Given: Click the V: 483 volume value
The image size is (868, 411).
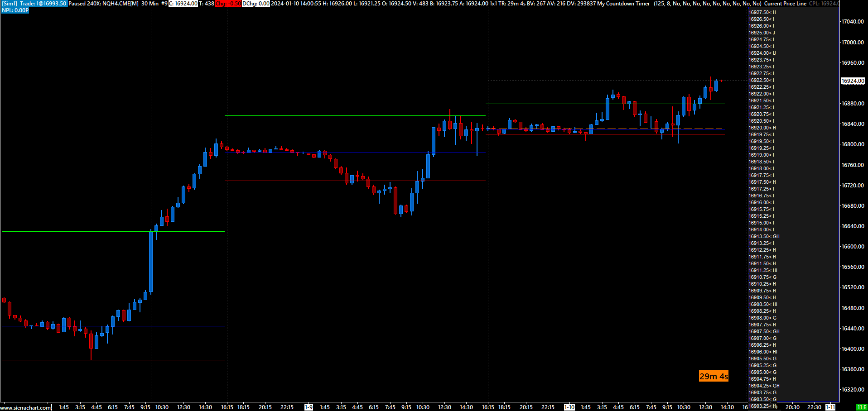Looking at the screenshot, I should point(420,4).
